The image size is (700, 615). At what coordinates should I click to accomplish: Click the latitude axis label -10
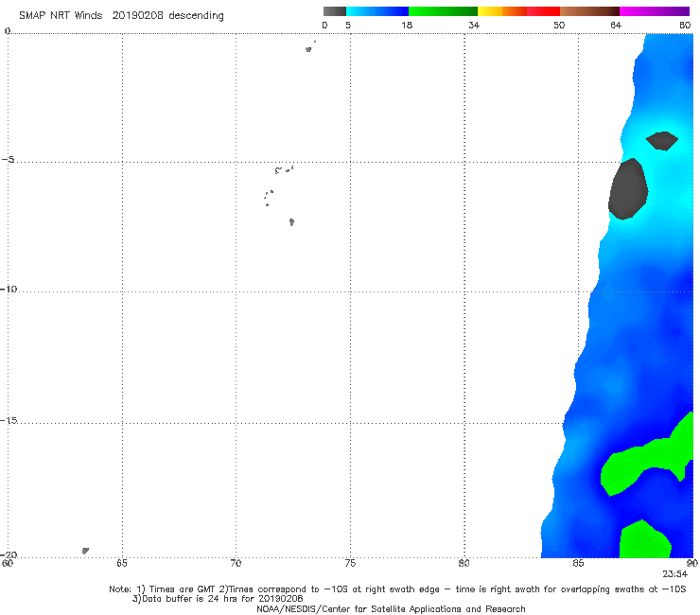click(9, 289)
